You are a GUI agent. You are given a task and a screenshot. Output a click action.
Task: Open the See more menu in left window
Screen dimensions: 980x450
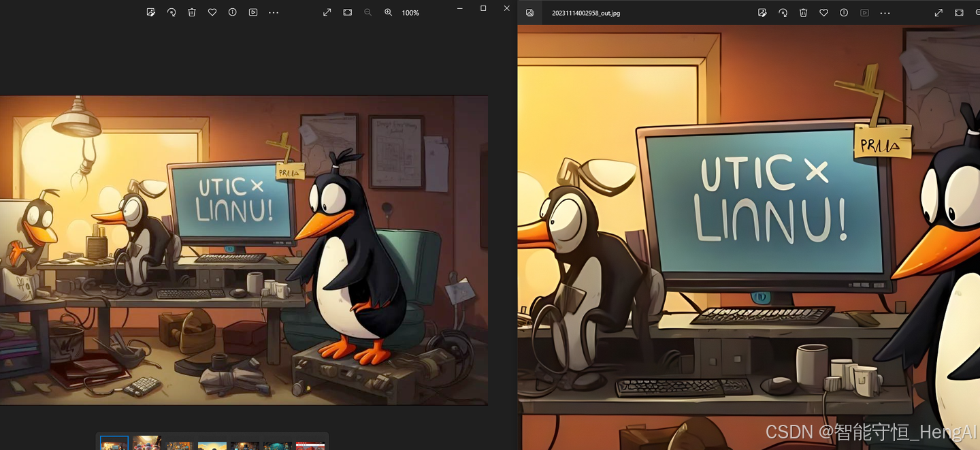point(274,12)
